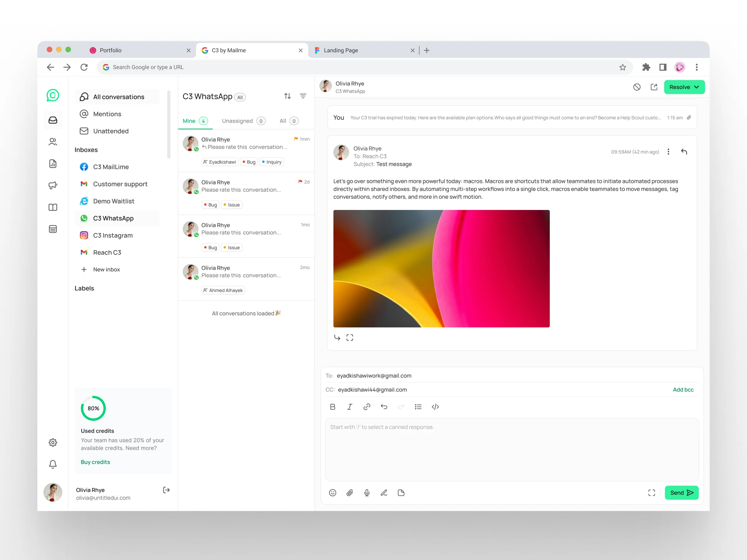The height and width of the screenshot is (560, 747).
Task: Record a voice message with the microphone icon
Action: pos(367,493)
